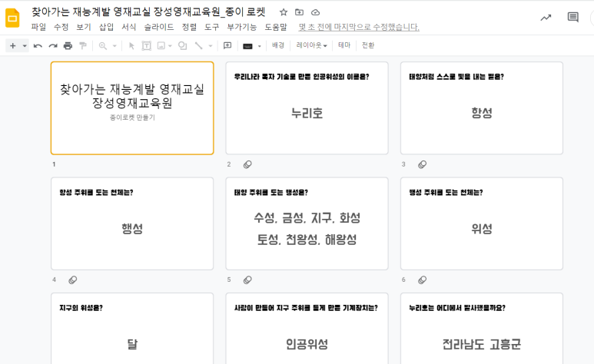Select the paint format tool
The image size is (594, 364).
pos(83,46)
